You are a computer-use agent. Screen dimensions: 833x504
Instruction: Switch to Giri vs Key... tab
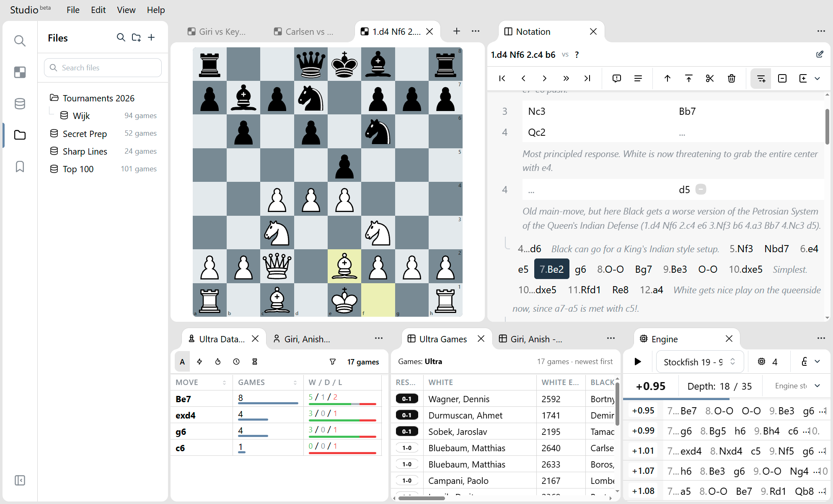coord(217,31)
